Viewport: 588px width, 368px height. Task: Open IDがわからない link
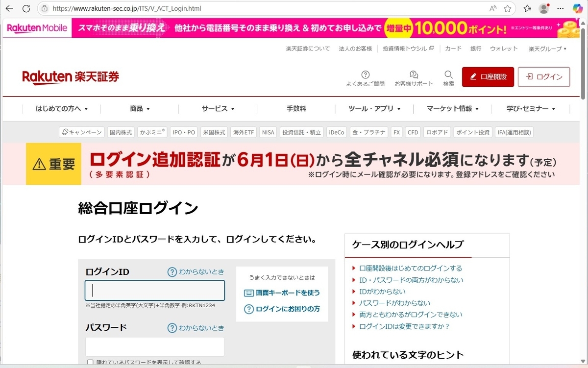[x=382, y=292]
